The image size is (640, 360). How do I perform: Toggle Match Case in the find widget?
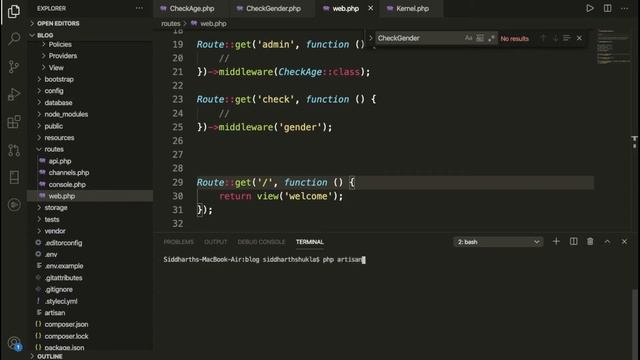(468, 38)
